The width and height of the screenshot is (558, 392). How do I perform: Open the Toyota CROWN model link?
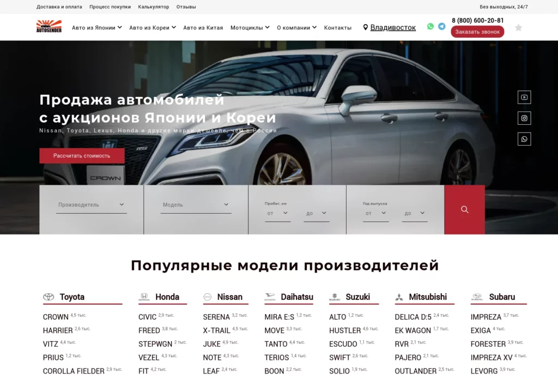pos(56,317)
